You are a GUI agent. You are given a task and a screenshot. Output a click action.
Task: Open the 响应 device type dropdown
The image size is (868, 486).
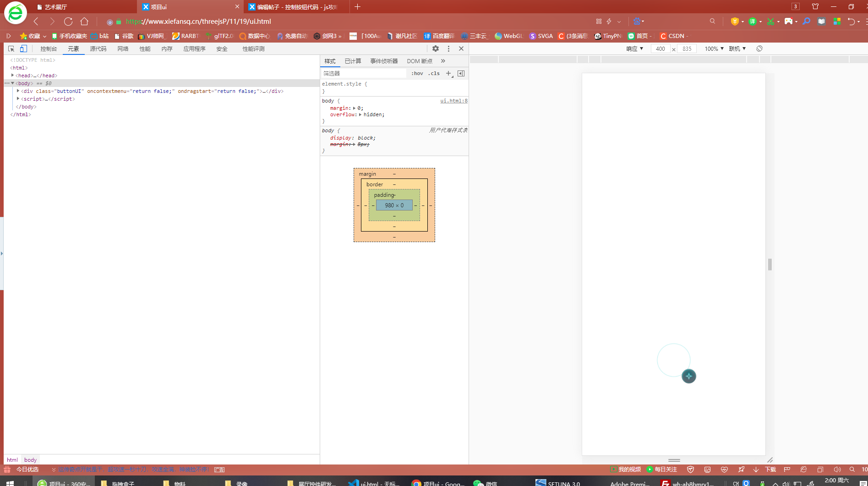point(634,49)
